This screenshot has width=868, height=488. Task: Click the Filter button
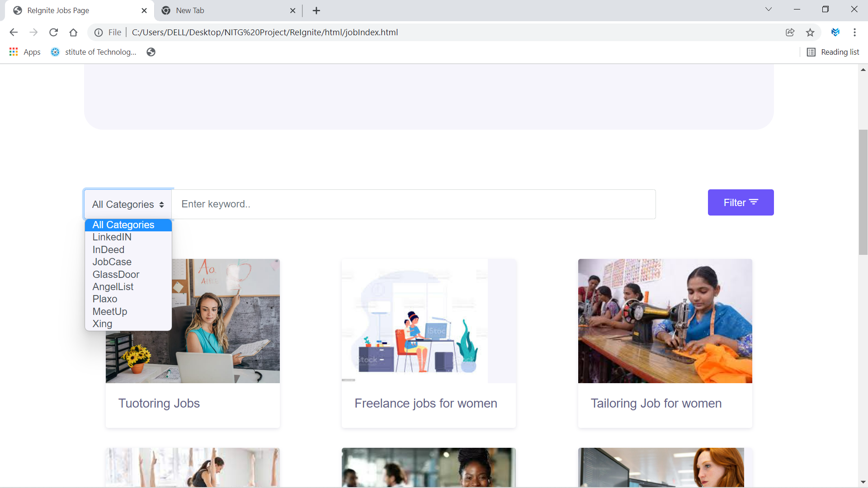(741, 202)
